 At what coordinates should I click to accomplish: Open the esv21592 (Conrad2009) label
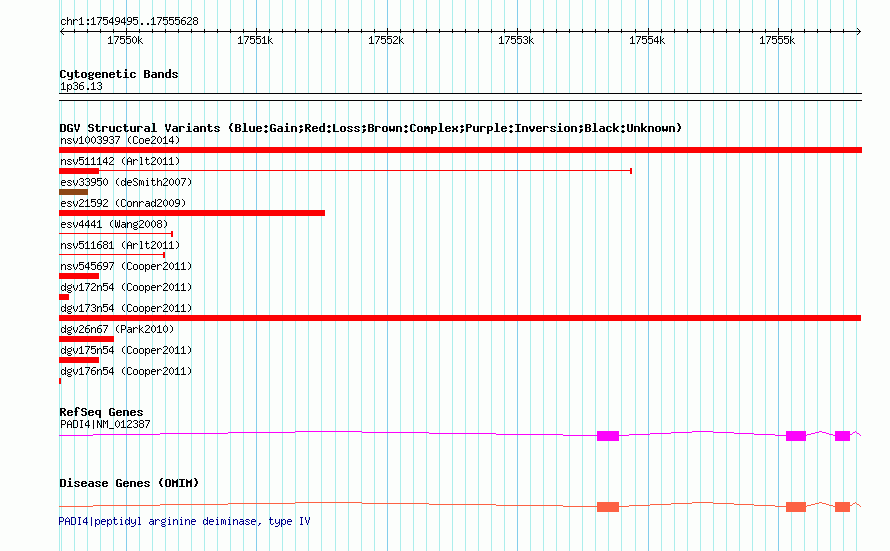point(123,203)
